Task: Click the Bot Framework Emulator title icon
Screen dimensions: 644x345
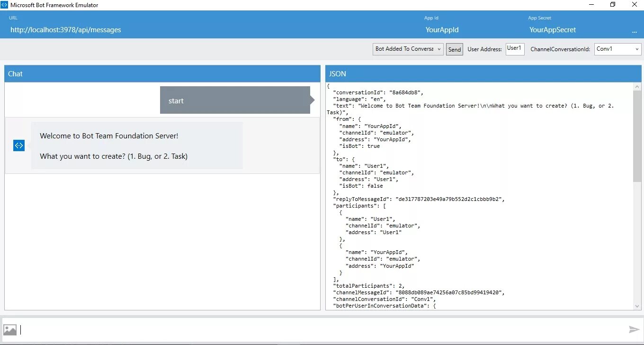Action: click(x=5, y=5)
